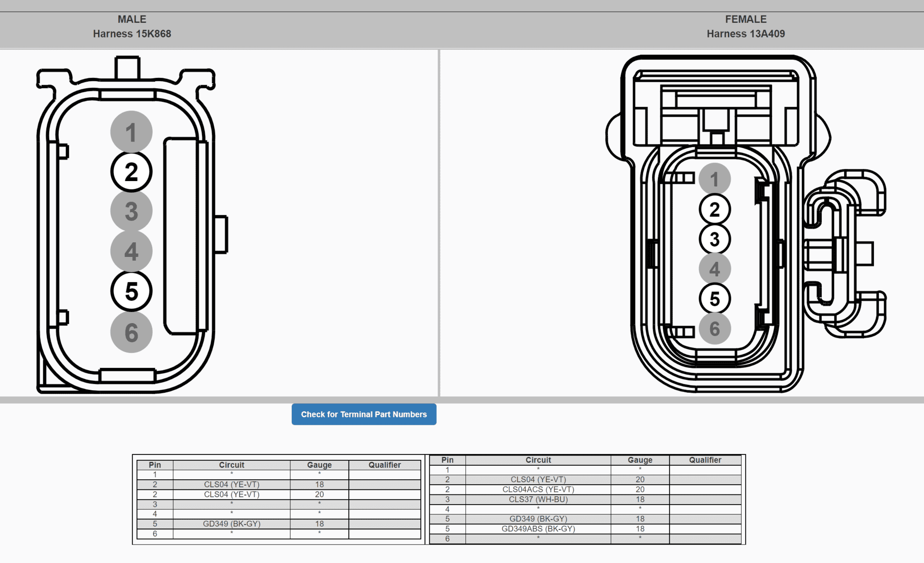
Task: Click the Gauge column header in female table
Action: pos(640,460)
